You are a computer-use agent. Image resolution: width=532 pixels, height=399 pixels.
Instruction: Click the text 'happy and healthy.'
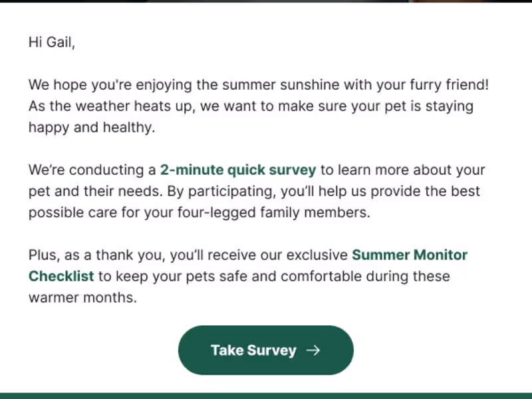pos(91,128)
